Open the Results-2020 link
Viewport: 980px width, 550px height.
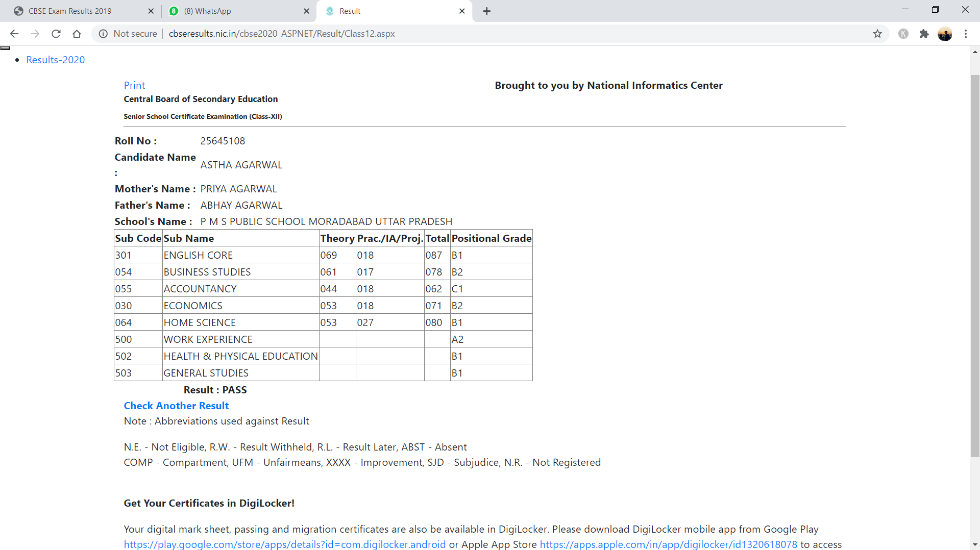click(55, 60)
